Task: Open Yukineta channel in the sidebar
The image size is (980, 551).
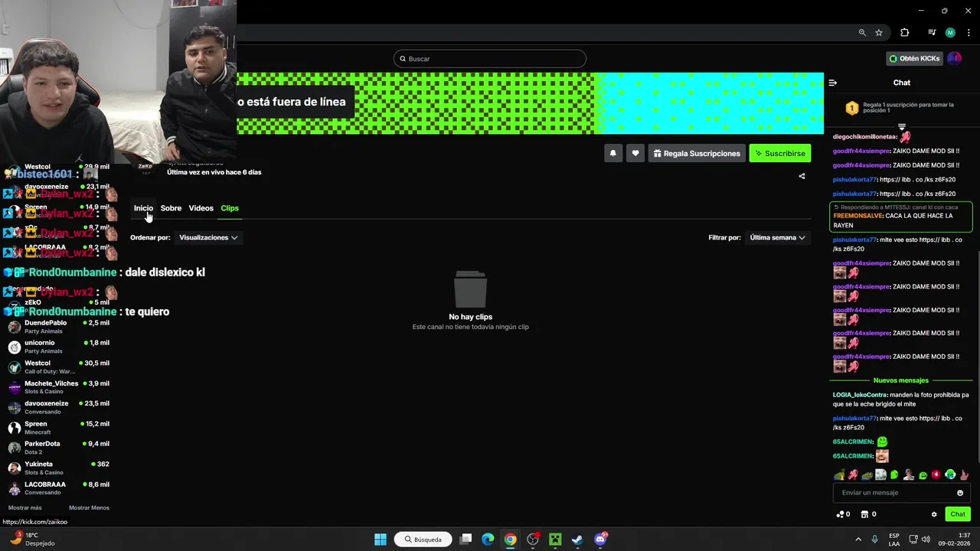Action: [x=60, y=468]
